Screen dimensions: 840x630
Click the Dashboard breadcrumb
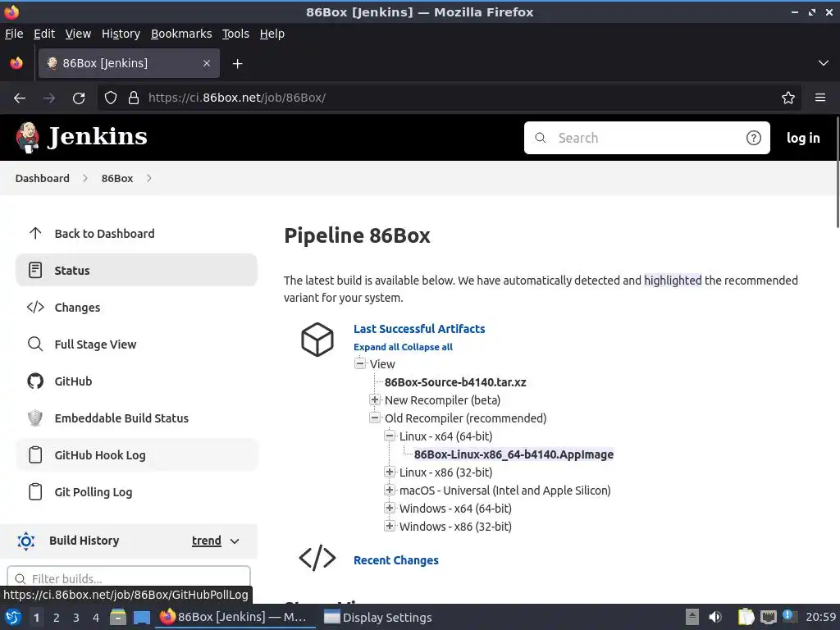pyautogui.click(x=43, y=178)
